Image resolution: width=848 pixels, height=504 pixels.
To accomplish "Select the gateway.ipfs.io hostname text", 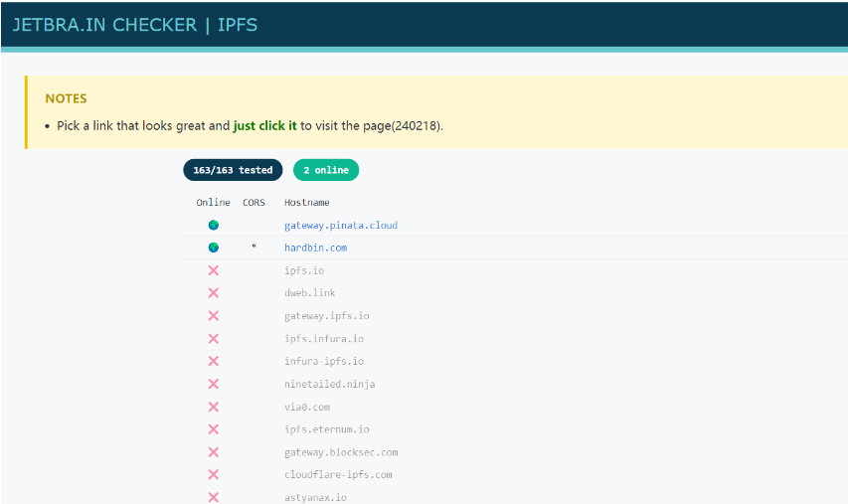I will (327, 316).
